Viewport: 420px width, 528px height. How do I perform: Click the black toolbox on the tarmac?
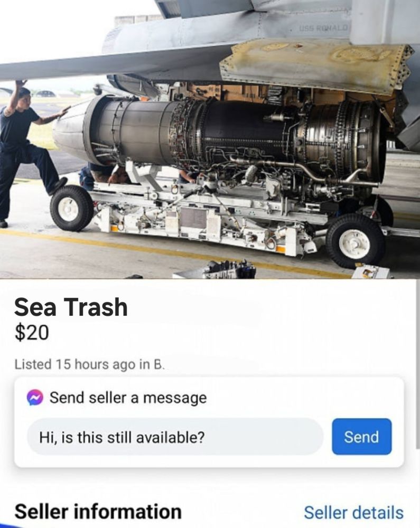(x=228, y=269)
